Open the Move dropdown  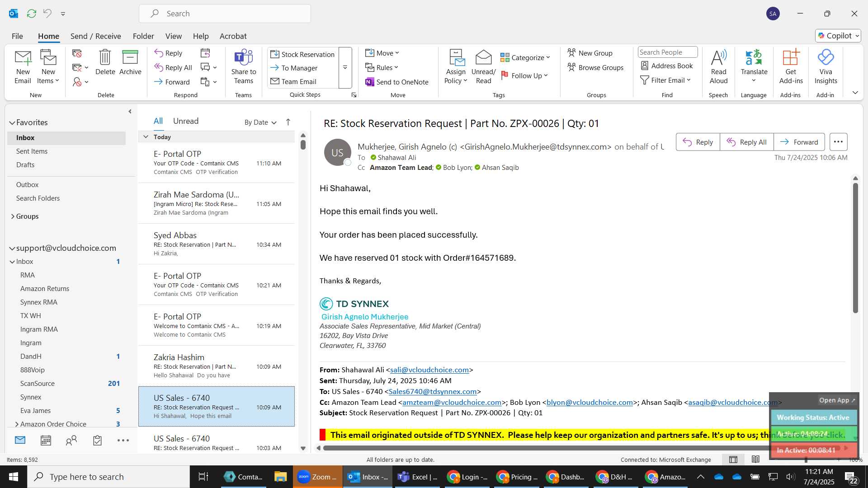pos(382,53)
